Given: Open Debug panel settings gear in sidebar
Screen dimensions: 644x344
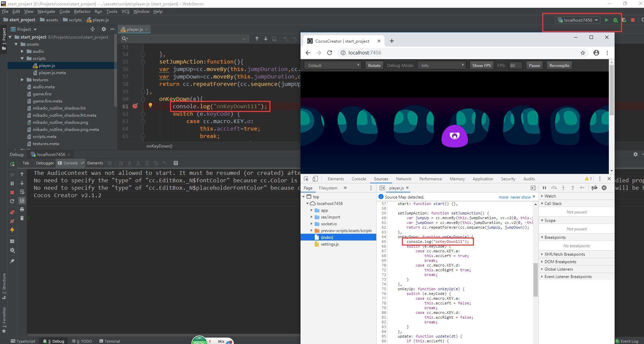Looking at the screenshot, I should [x=12, y=250].
